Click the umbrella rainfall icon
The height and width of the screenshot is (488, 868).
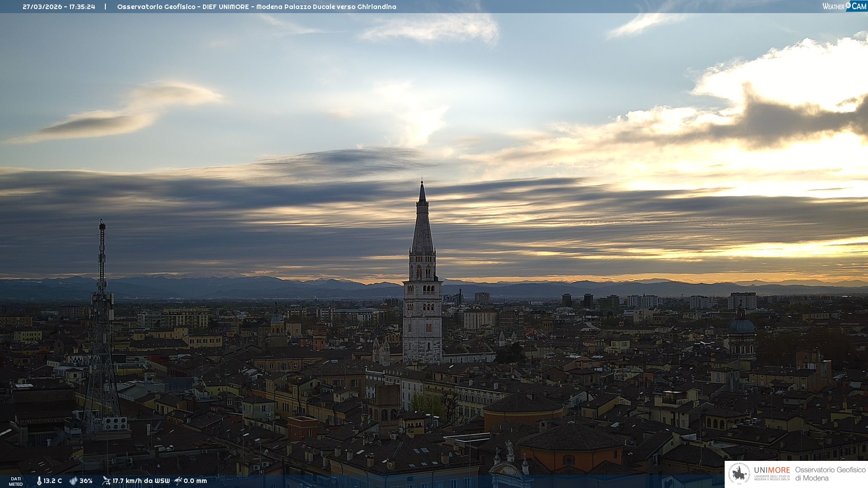178,481
